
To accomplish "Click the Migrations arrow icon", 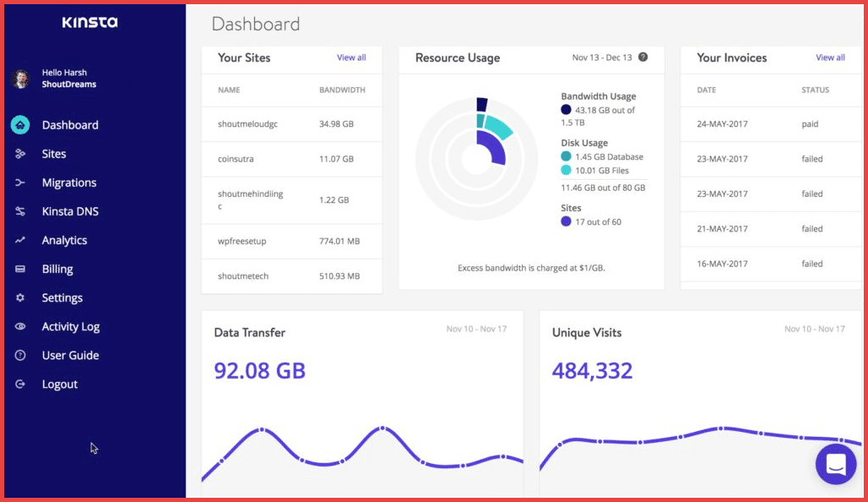I will [x=20, y=183].
